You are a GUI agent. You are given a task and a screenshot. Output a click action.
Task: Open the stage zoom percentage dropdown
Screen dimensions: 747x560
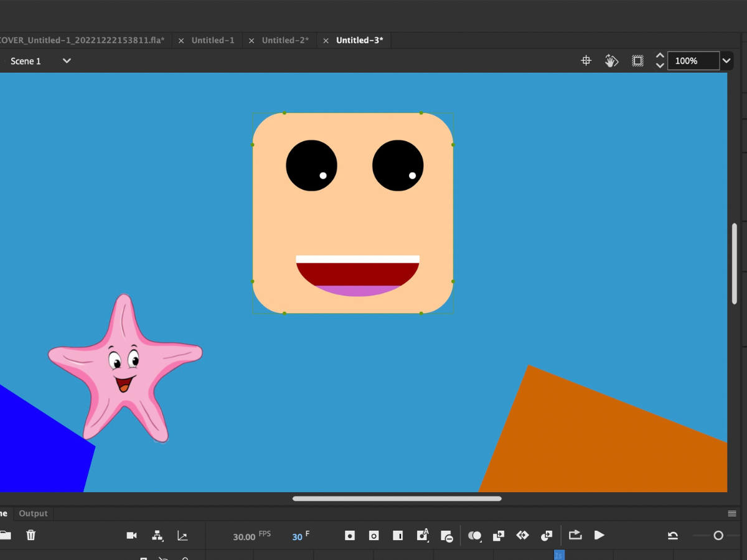point(726,61)
